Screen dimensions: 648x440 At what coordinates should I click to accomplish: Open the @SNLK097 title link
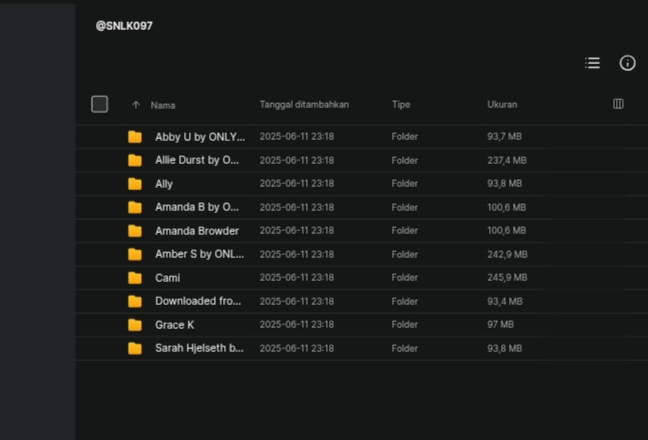[x=124, y=26]
